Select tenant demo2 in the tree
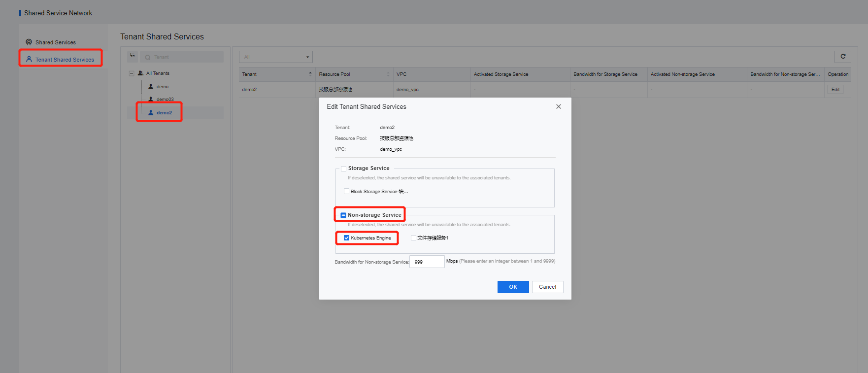868x373 pixels. tap(164, 113)
